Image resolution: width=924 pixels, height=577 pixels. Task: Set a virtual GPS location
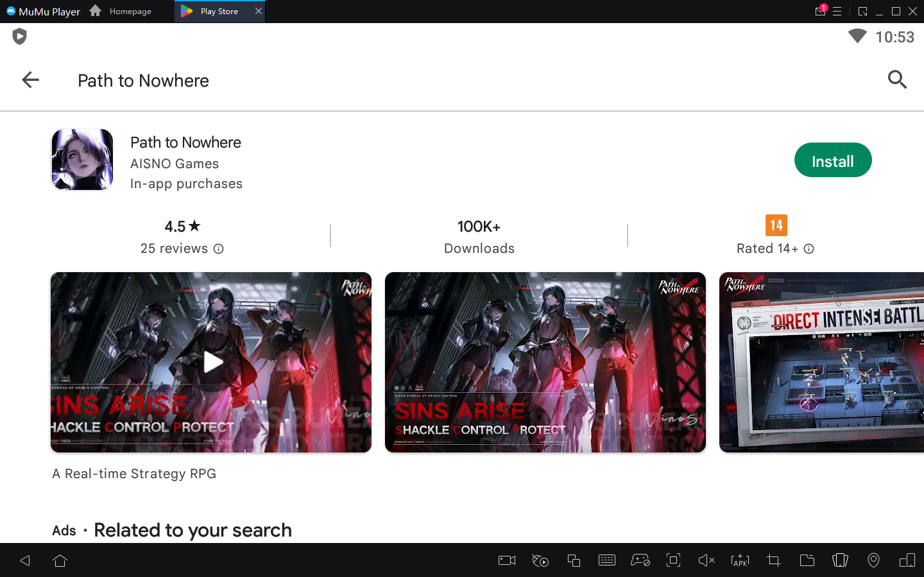click(873, 560)
